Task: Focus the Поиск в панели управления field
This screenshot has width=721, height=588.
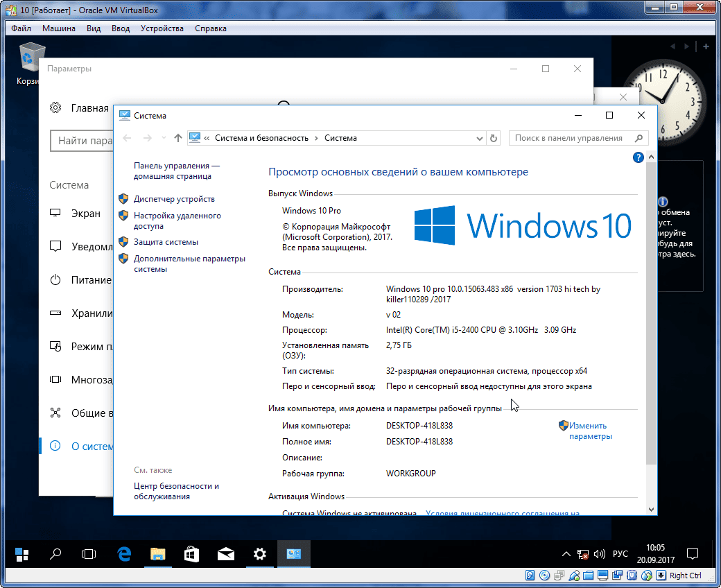Action: tap(578, 138)
